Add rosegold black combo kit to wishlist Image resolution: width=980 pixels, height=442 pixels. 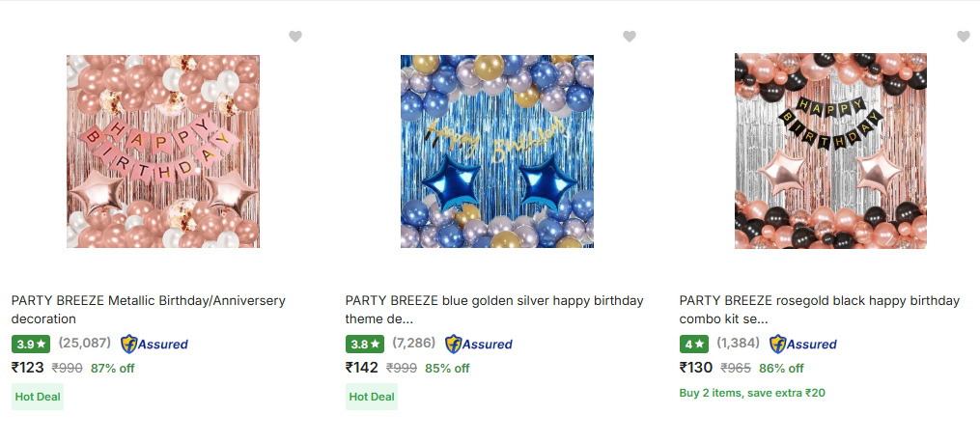(963, 37)
